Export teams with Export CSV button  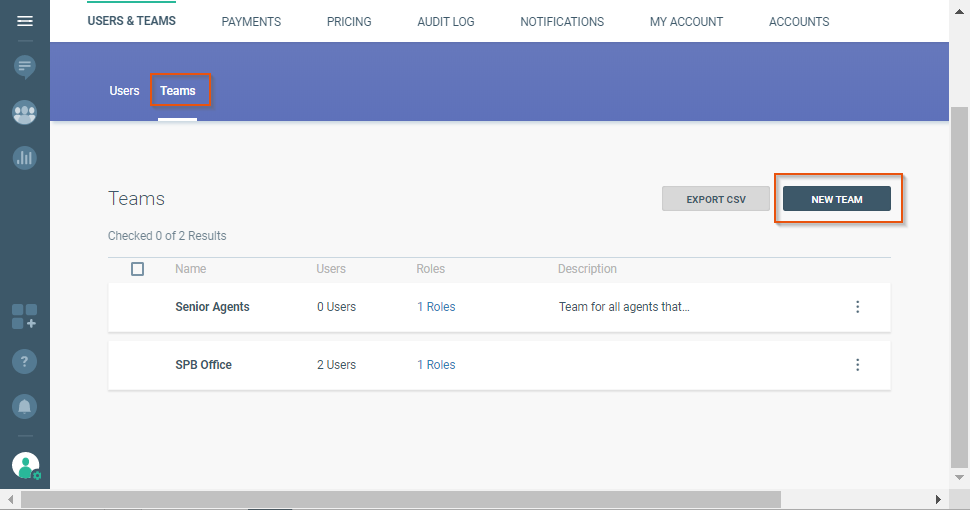[x=716, y=199]
